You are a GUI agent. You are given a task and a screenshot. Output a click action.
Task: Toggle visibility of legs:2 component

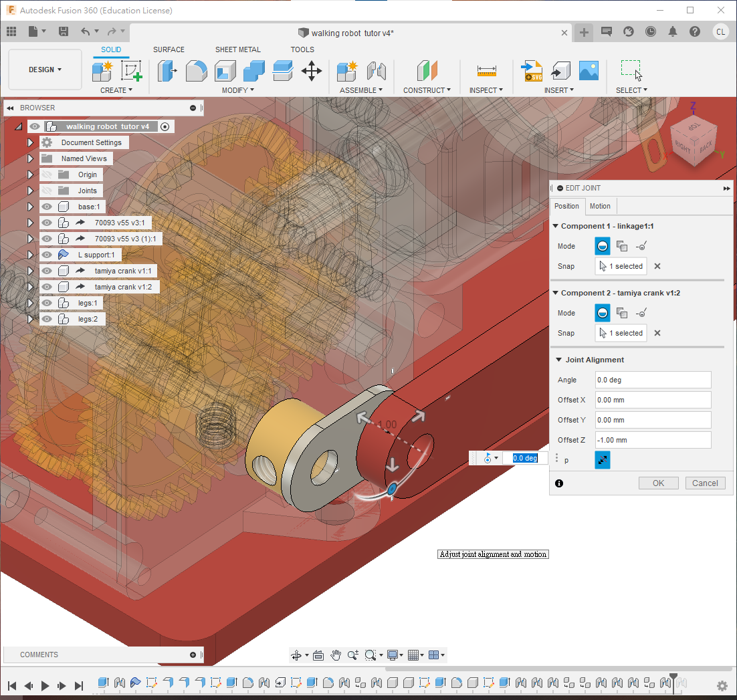click(47, 319)
